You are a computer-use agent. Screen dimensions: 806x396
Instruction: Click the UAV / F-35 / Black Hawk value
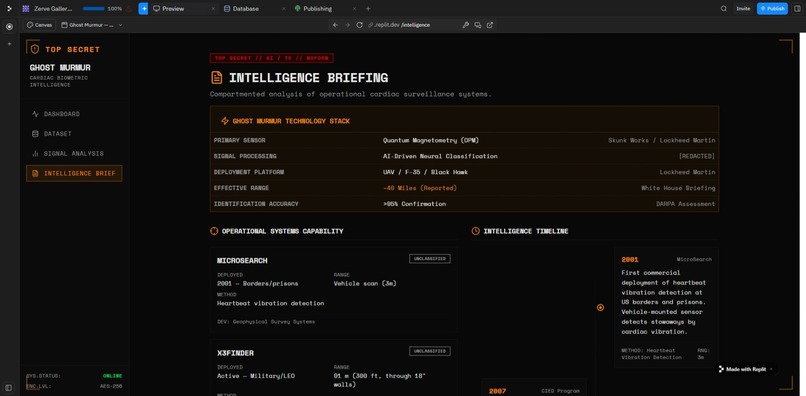pos(425,172)
